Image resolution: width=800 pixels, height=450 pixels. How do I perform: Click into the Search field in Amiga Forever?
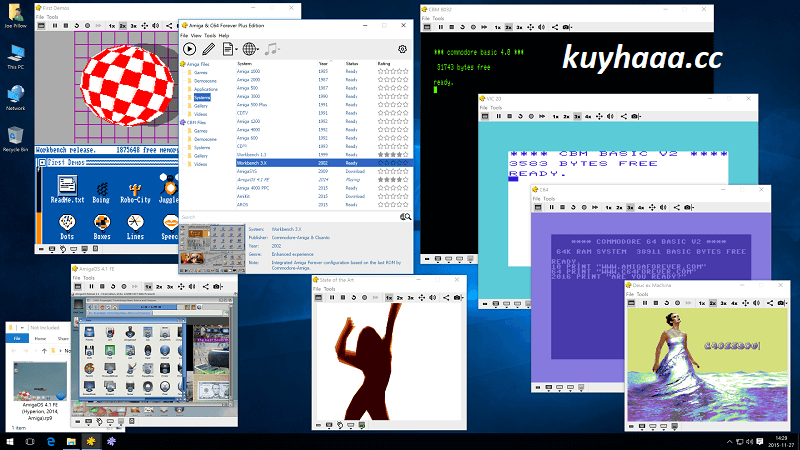click(x=289, y=217)
